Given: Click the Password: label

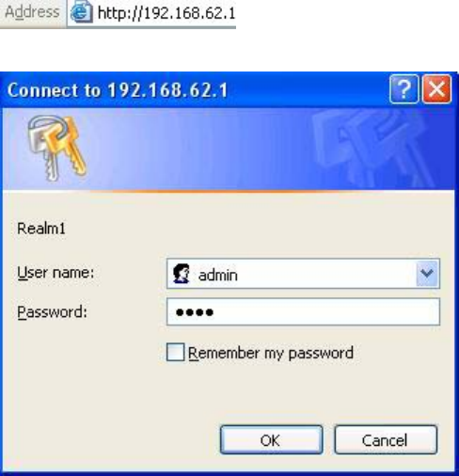Looking at the screenshot, I should 52,312.
